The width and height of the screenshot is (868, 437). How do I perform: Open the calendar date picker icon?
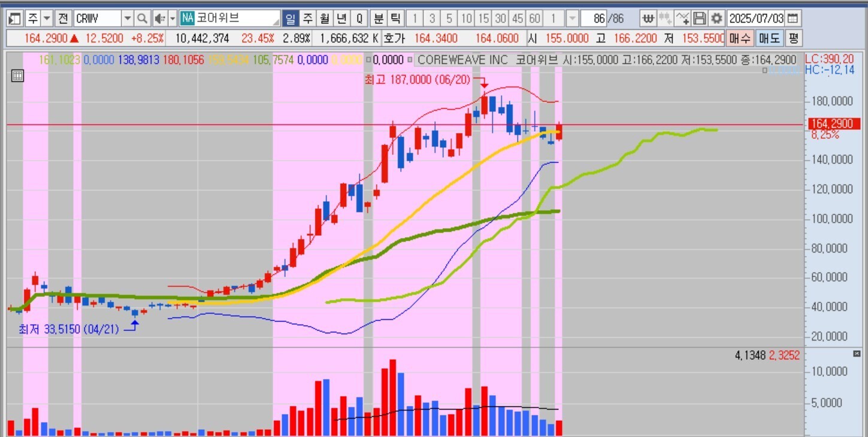tap(793, 19)
